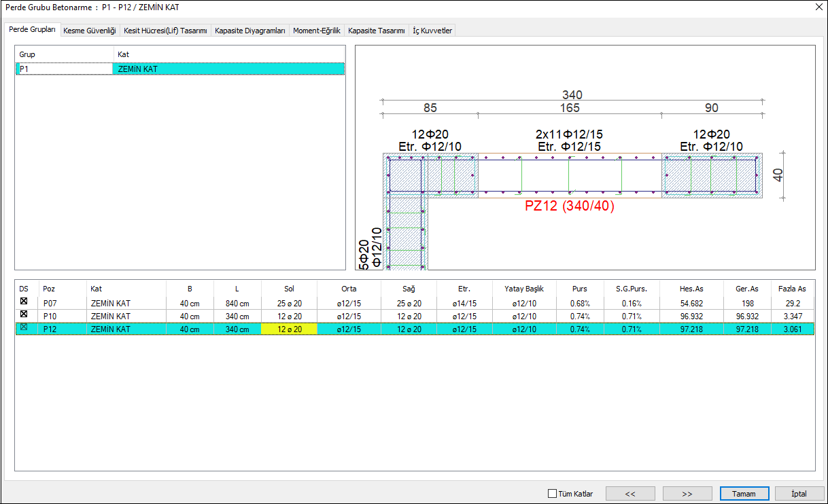Switch to the Kesme Güvenliği tab
The height and width of the screenshot is (504, 828).
[90, 31]
